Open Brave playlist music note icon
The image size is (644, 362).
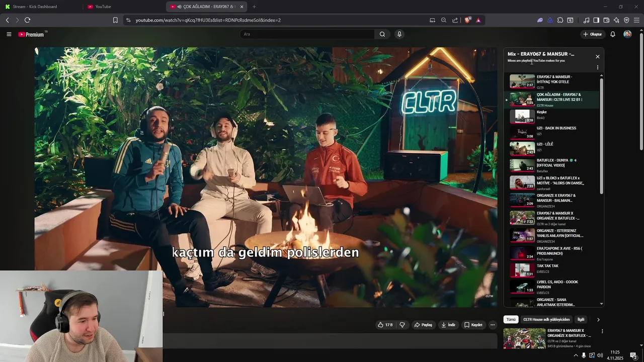tap(586, 20)
